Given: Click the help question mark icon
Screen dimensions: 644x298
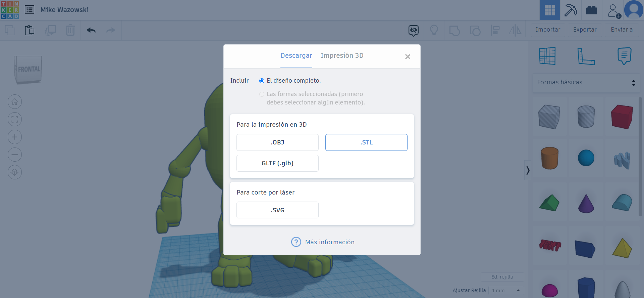Looking at the screenshot, I should (296, 242).
